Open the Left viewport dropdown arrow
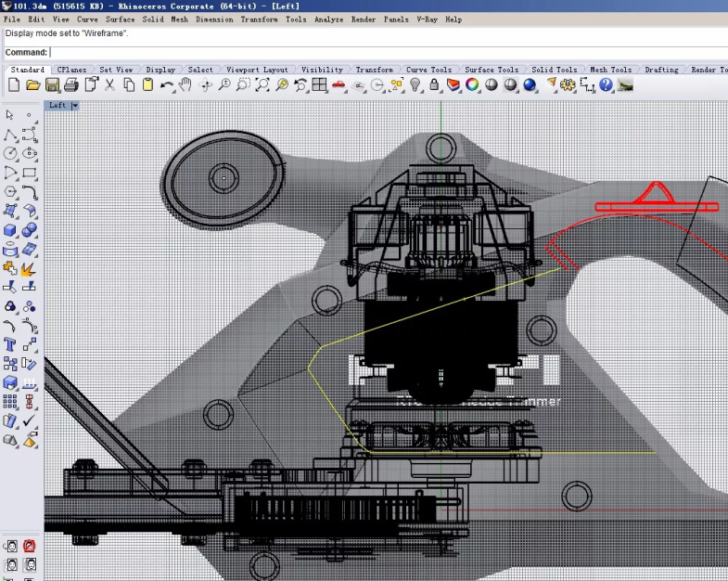This screenshot has width=728, height=581. [x=76, y=106]
